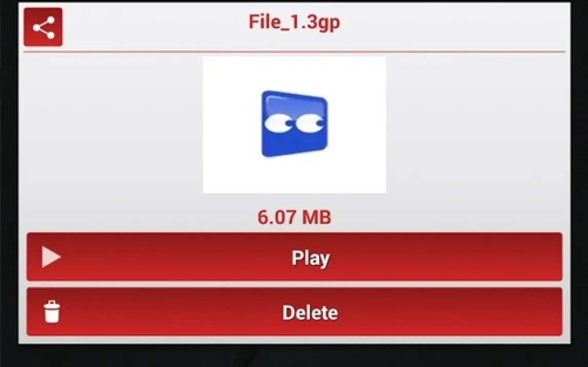Remove File_1.3gp with the Delete bar

[295, 312]
